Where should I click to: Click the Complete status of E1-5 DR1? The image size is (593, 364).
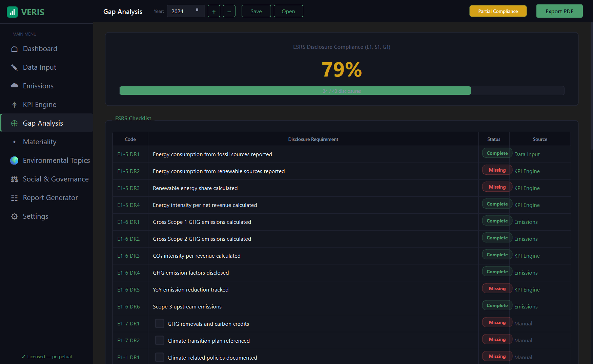[497, 153]
